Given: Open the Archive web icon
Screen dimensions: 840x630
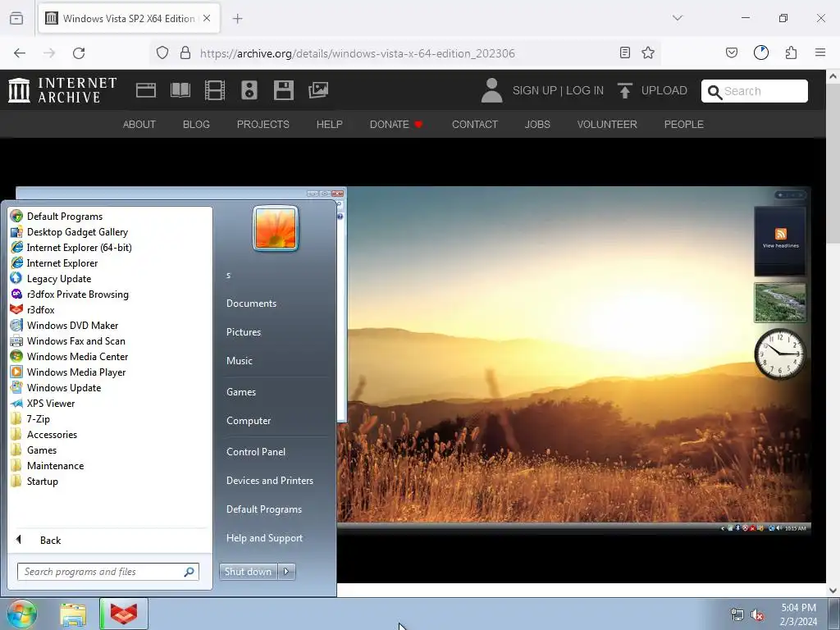Looking at the screenshot, I should pyautogui.click(x=146, y=90).
